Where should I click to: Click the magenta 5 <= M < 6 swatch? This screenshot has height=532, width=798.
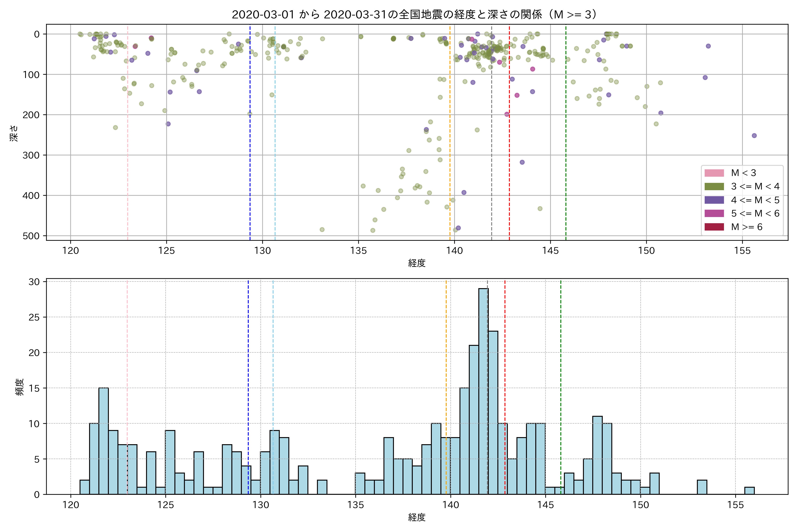coord(714,213)
